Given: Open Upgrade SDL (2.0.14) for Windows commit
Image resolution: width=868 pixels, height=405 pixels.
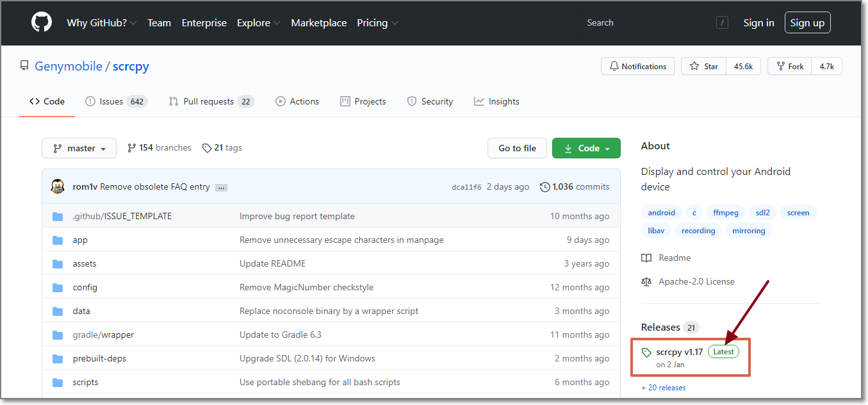Looking at the screenshot, I should [307, 358].
